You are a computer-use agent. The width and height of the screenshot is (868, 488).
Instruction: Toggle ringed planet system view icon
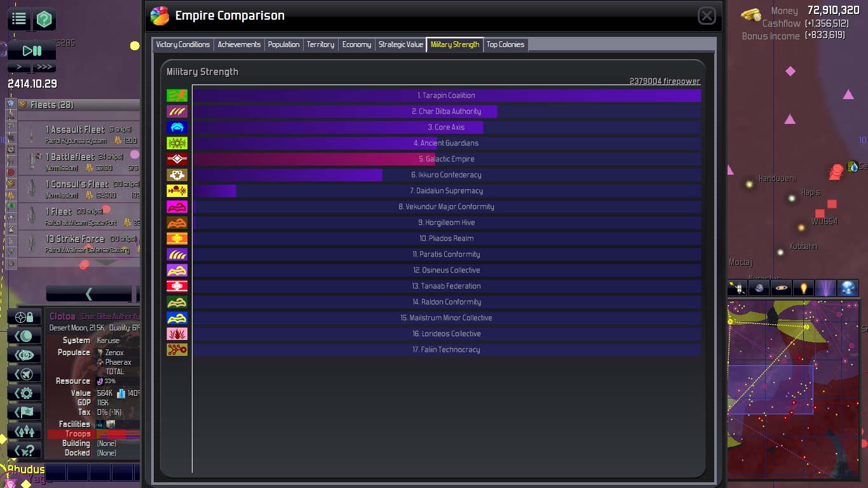click(782, 288)
